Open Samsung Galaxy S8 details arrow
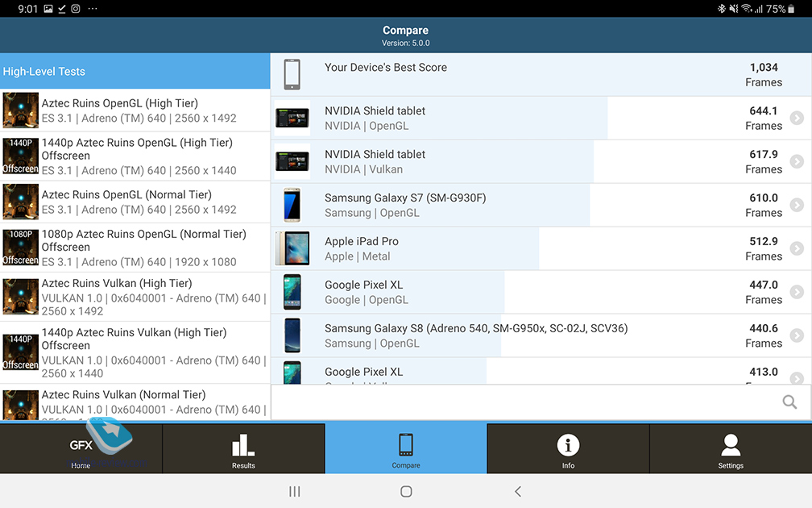This screenshot has width=812, height=508. 797,336
